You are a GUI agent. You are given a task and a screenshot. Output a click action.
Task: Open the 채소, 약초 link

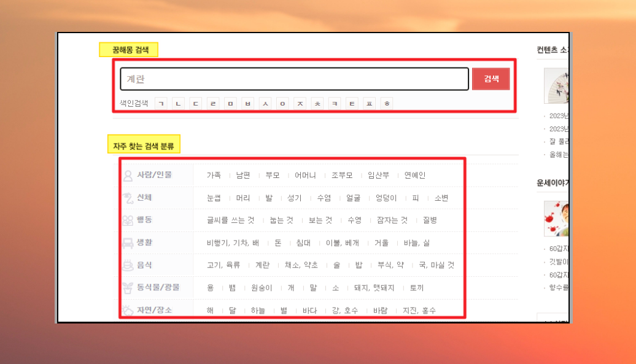[x=301, y=265]
